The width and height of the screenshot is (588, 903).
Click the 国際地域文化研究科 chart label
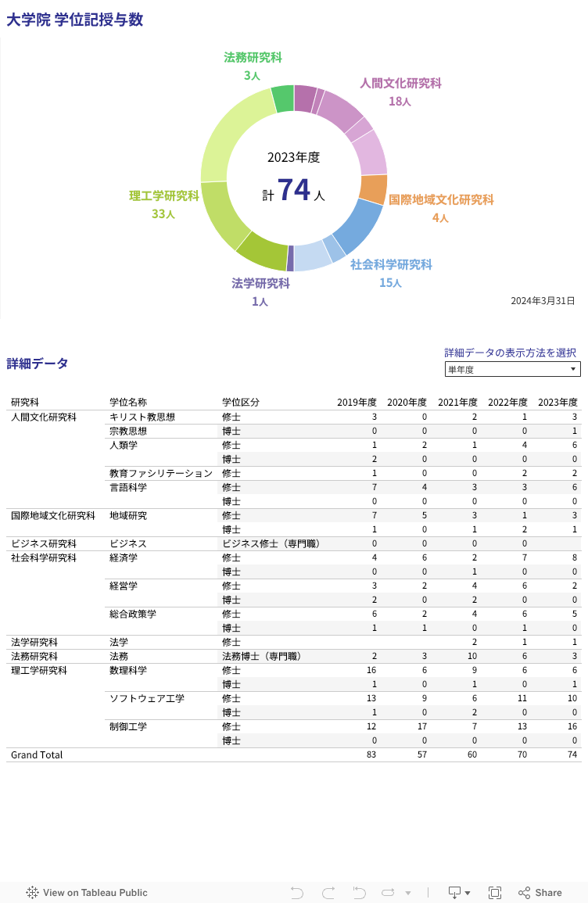(441, 200)
